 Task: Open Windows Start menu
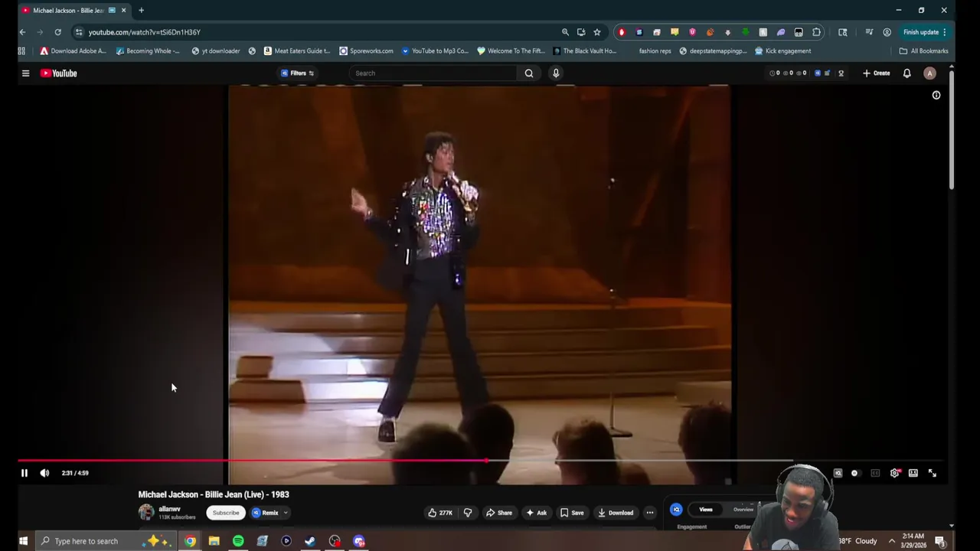[23, 541]
